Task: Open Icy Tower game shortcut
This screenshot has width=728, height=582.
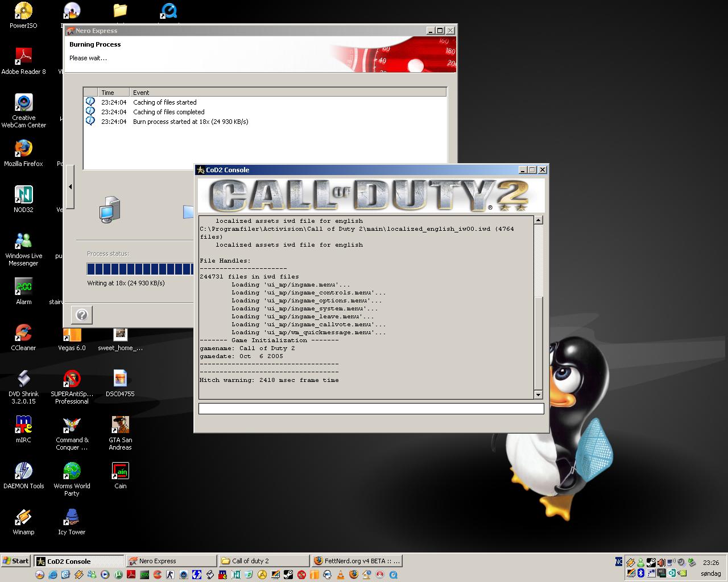Action: [x=72, y=517]
